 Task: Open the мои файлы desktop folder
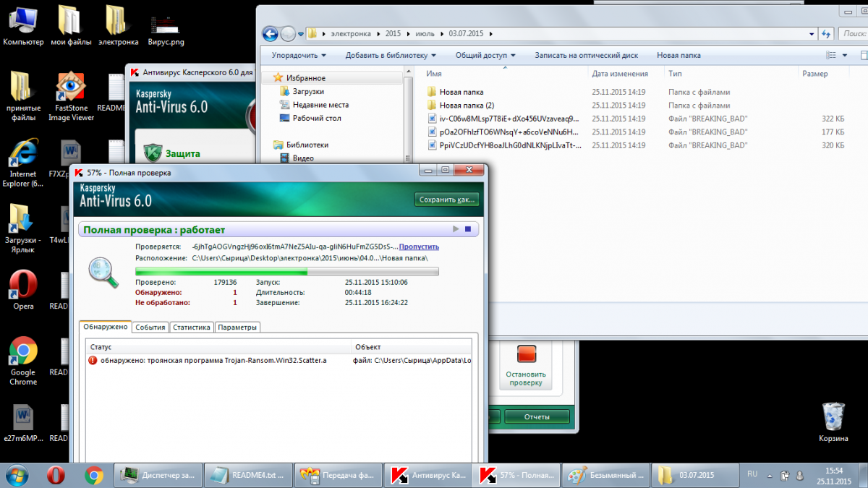70,26
